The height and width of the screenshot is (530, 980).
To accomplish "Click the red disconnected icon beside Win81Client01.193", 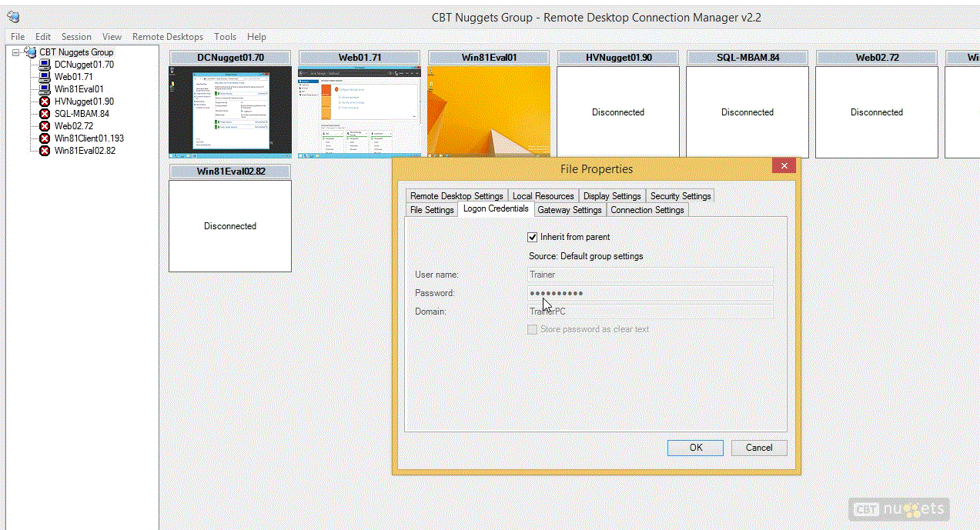I will [x=45, y=138].
